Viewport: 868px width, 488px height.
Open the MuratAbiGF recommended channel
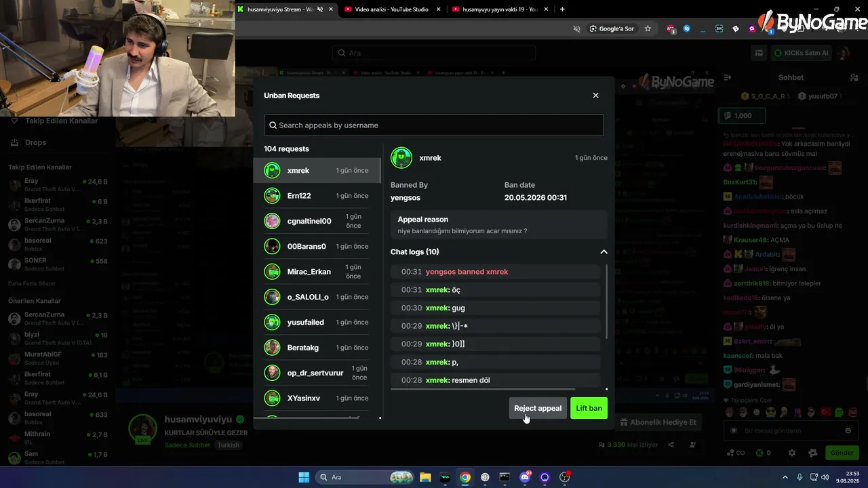(58, 358)
